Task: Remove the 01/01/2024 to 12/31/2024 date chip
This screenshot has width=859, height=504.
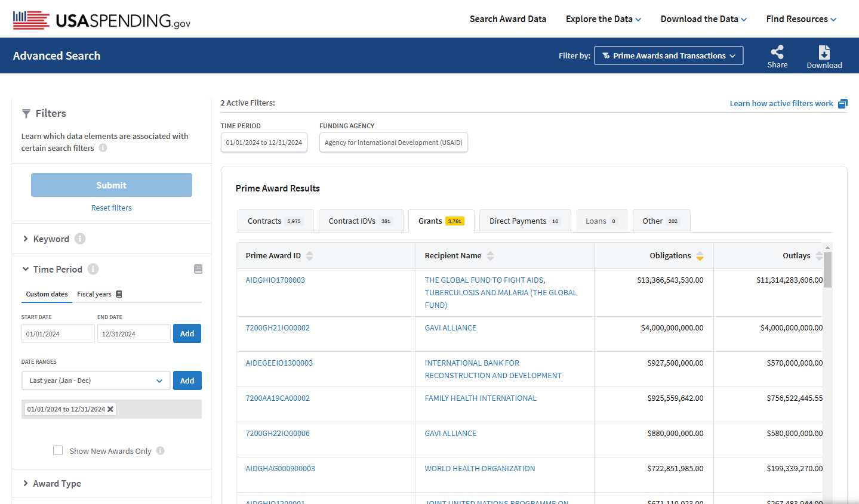Action: [110, 409]
